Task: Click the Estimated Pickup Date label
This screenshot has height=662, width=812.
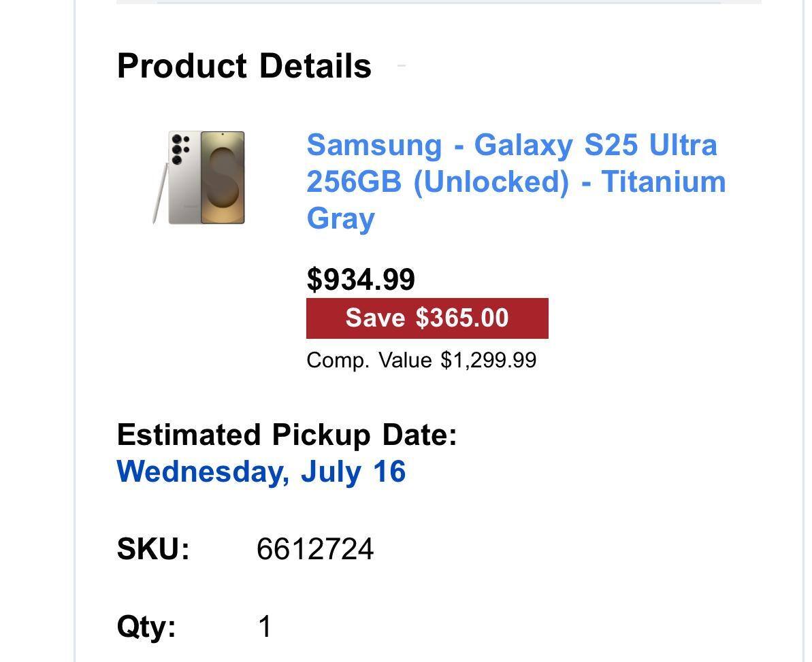Action: pos(287,435)
